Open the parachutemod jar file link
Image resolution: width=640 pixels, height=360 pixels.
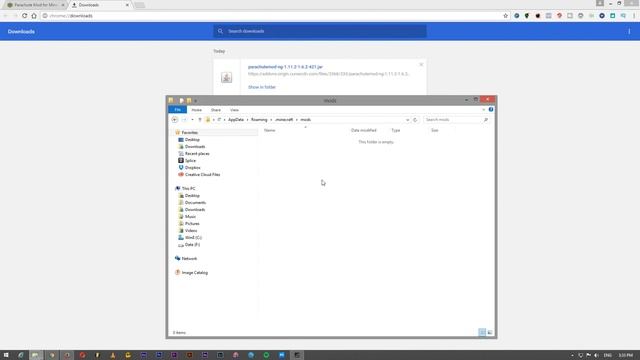coord(285,67)
